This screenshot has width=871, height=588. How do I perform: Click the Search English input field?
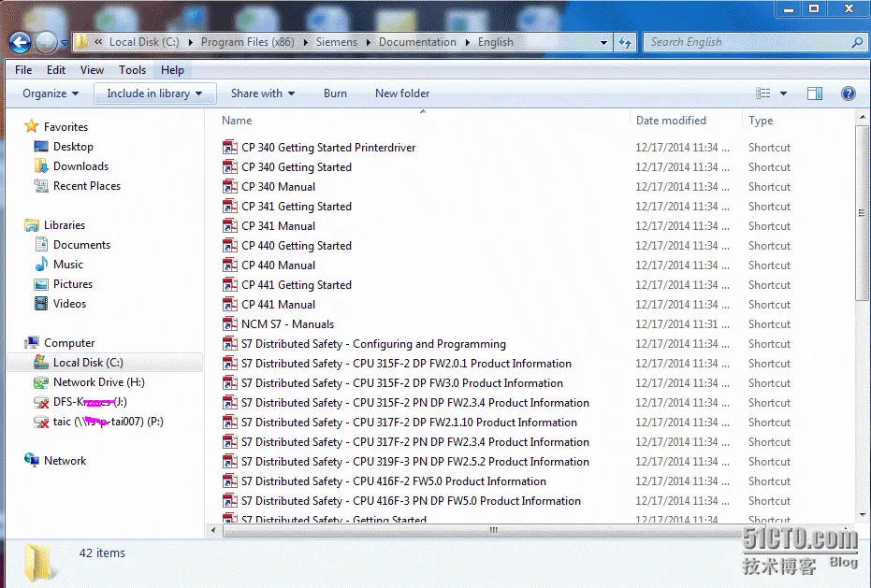pyautogui.click(x=748, y=42)
